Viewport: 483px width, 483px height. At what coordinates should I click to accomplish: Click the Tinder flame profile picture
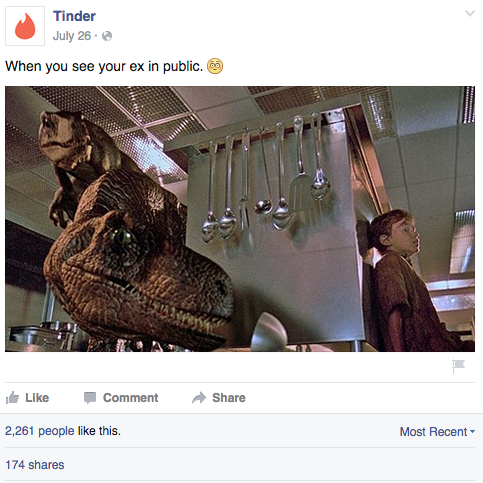point(25,26)
